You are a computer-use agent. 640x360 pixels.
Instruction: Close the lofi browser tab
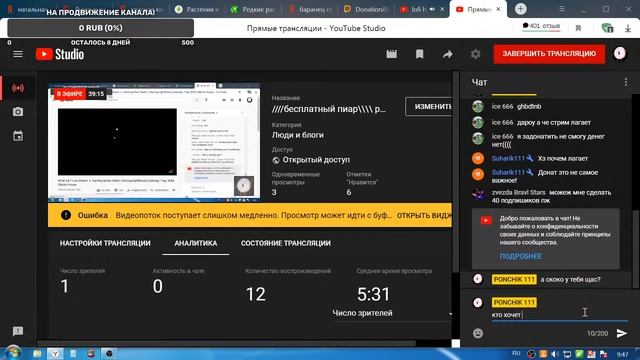442,9
